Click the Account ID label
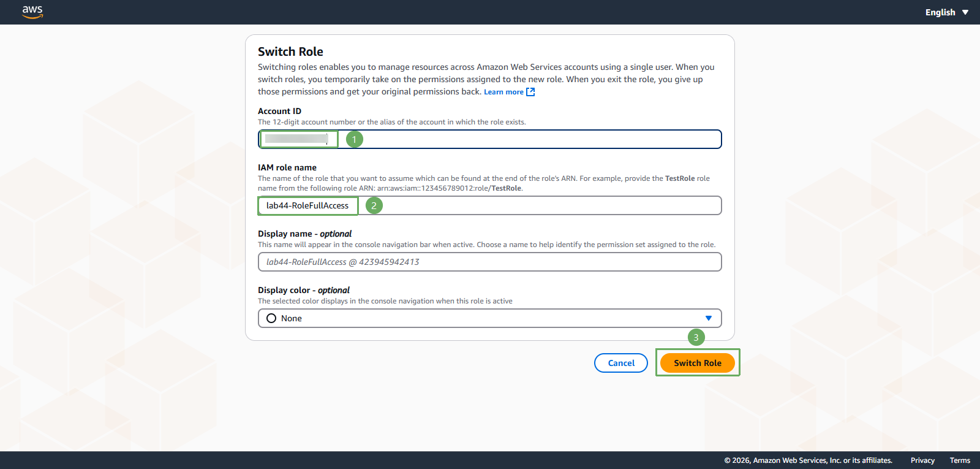980x469 pixels. pos(279,111)
